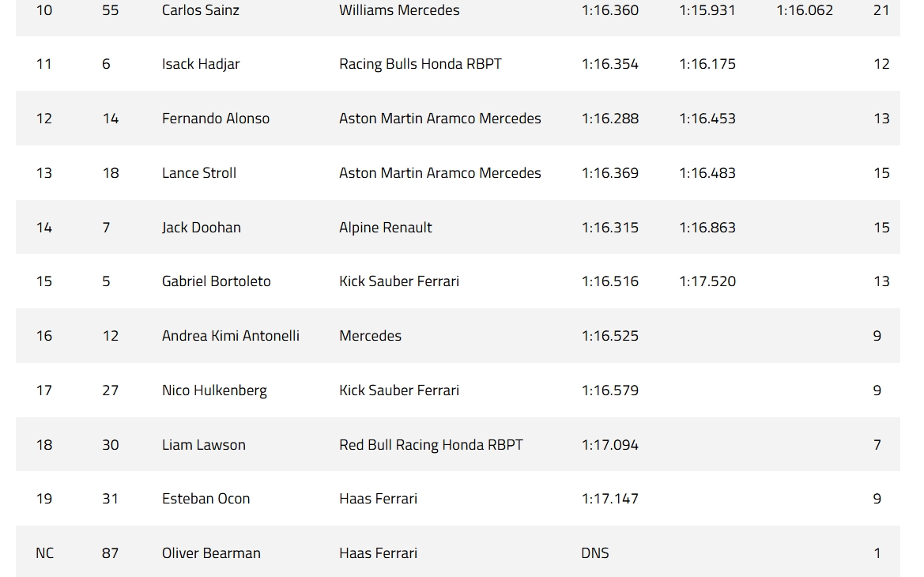Image resolution: width=924 pixels, height=577 pixels.
Task: Open Andrea Kimi Antonelli's entry
Action: tap(231, 336)
